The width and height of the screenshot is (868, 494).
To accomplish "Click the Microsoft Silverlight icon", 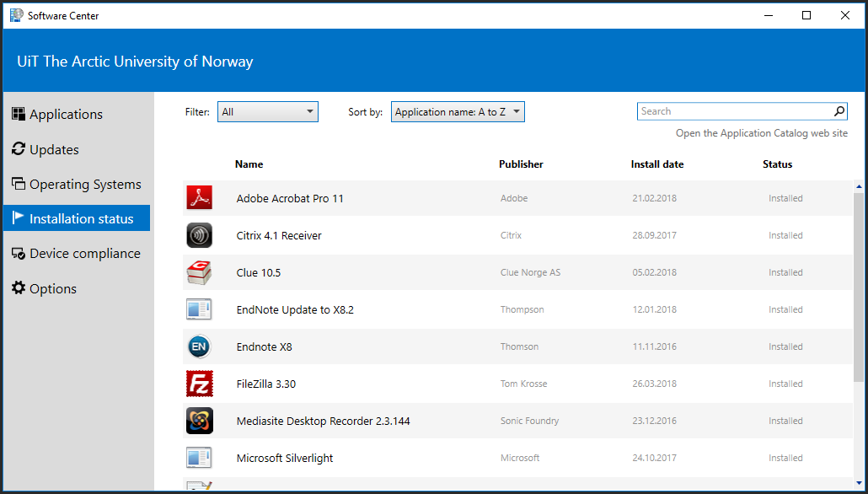I will click(199, 458).
